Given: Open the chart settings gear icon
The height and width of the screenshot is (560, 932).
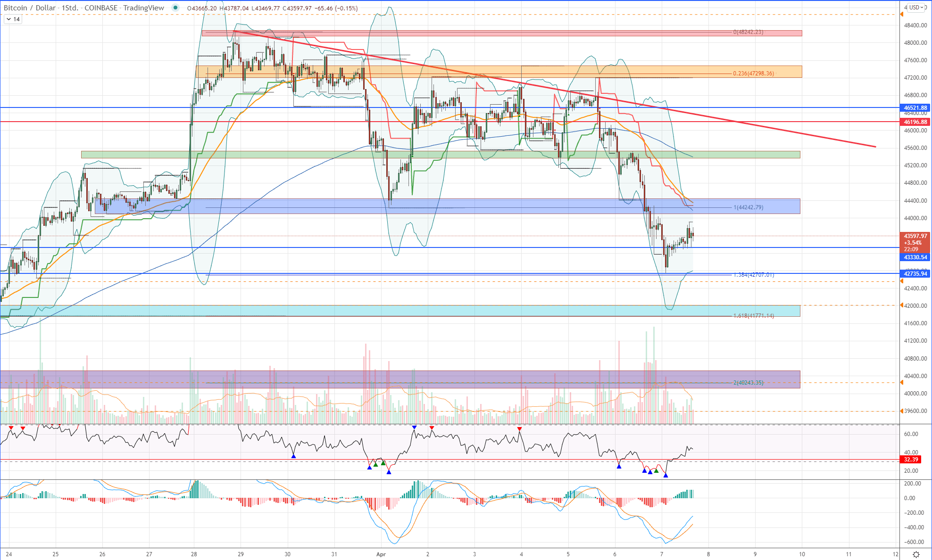Looking at the screenshot, I should tap(916, 554).
